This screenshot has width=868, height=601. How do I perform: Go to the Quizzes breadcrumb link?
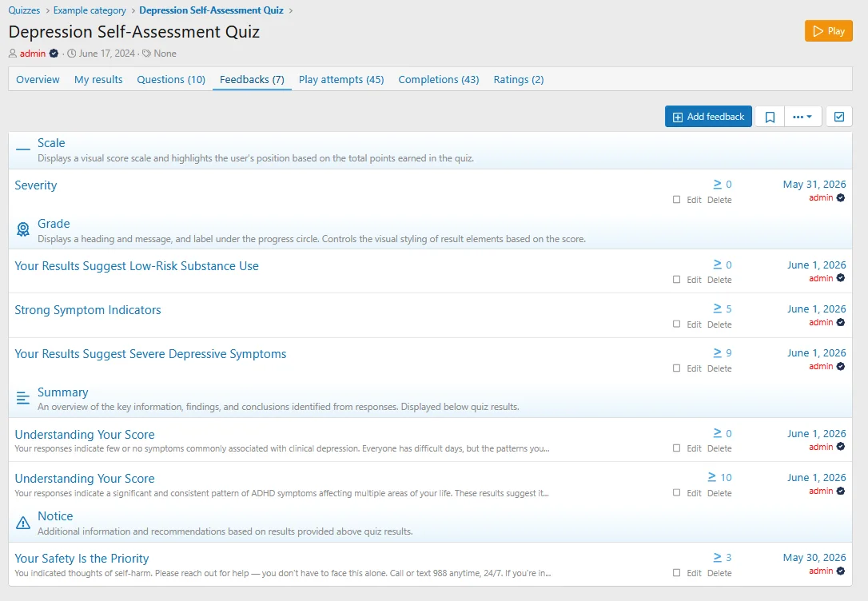pos(24,10)
